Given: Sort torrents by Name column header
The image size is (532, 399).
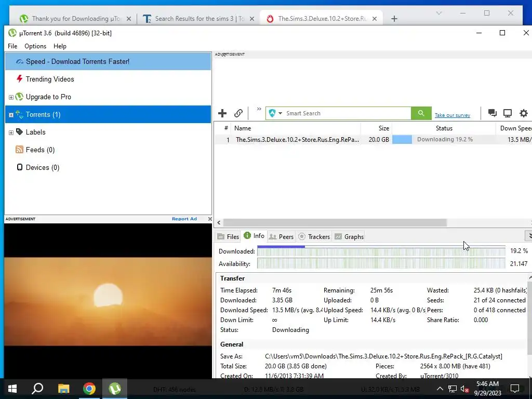Looking at the screenshot, I should [296, 128].
